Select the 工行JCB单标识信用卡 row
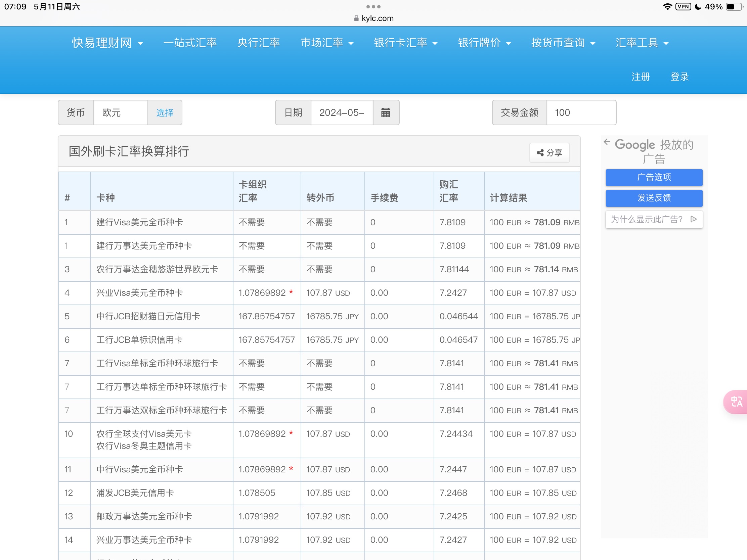 click(319, 340)
